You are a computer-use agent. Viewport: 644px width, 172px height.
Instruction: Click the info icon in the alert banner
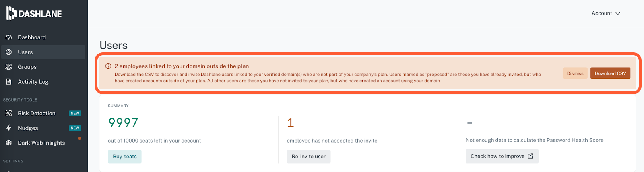108,66
